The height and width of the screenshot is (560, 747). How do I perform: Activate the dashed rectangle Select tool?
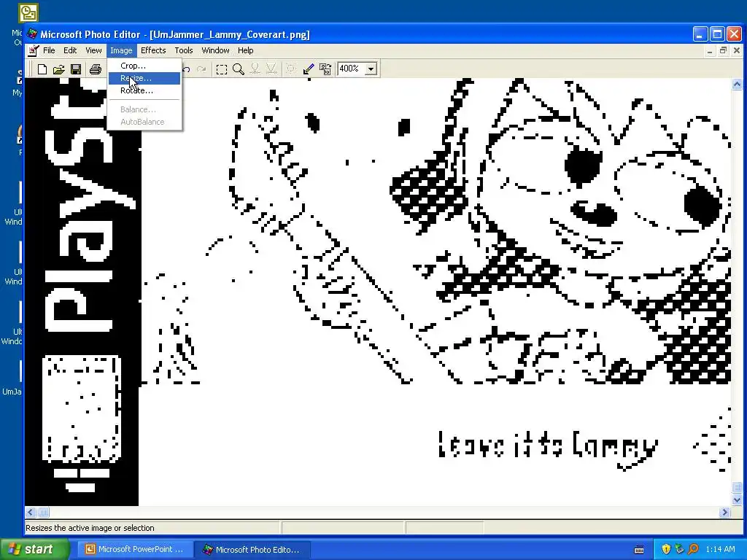point(222,69)
